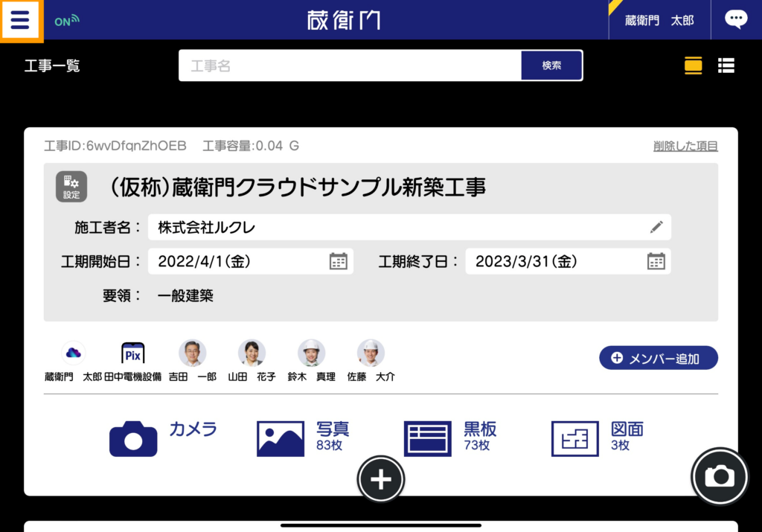The height and width of the screenshot is (532, 762).
Task: Click the 工事ID text
Action: 115,146
